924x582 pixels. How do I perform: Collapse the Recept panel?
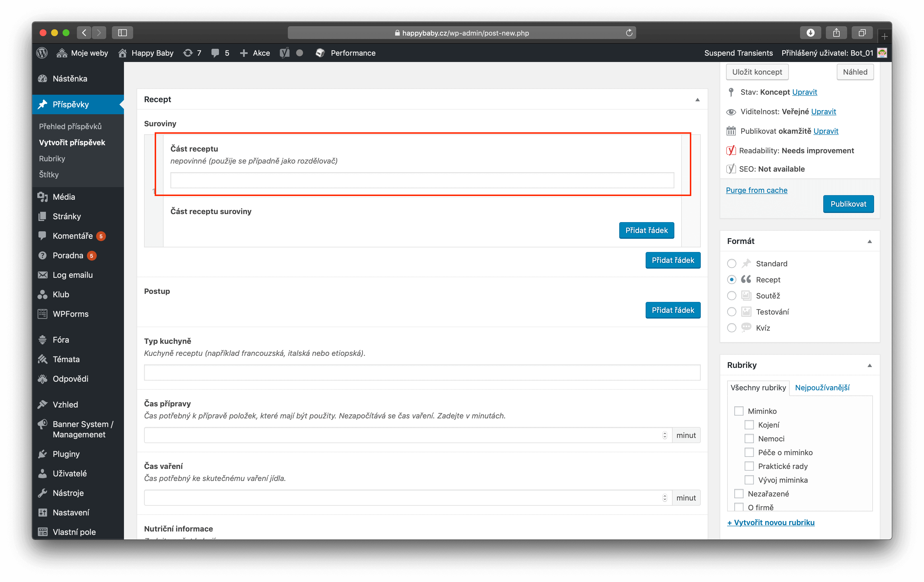[x=698, y=100]
